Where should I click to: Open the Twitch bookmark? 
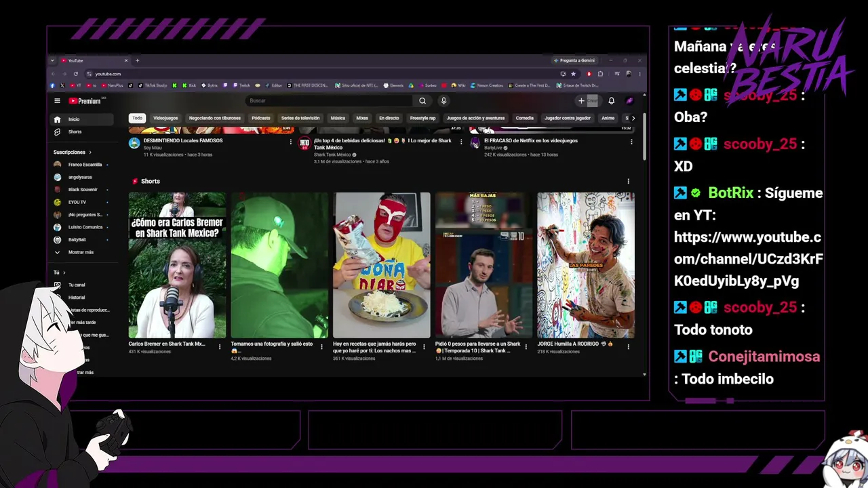[x=241, y=85]
